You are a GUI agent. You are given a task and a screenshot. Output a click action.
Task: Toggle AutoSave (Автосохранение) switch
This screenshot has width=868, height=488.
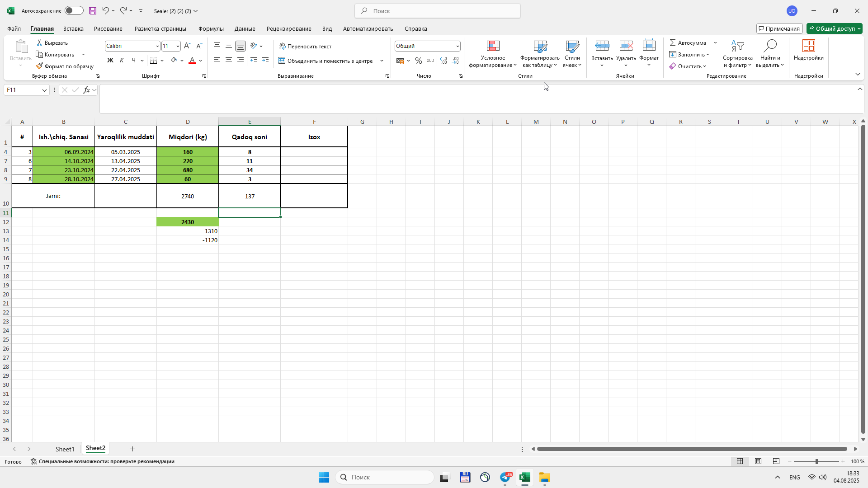point(74,10)
